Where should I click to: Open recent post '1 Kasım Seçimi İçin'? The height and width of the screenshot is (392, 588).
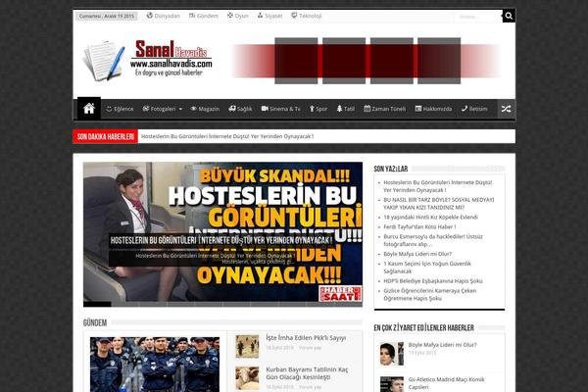click(427, 268)
